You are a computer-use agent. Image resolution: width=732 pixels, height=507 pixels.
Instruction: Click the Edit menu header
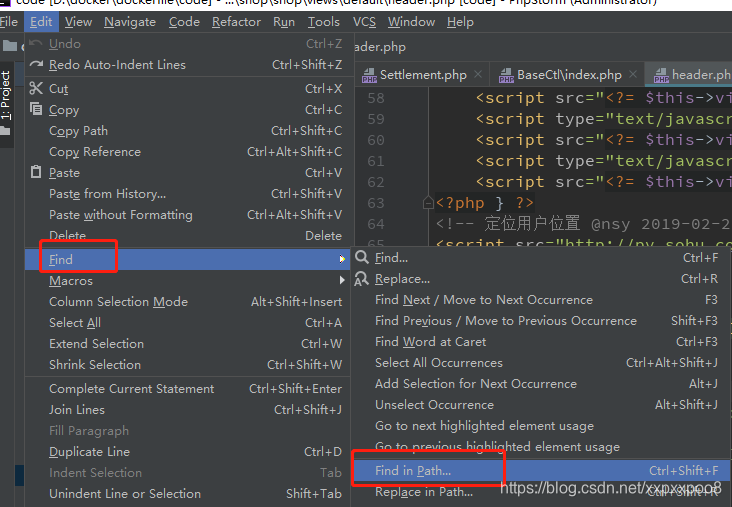41,22
